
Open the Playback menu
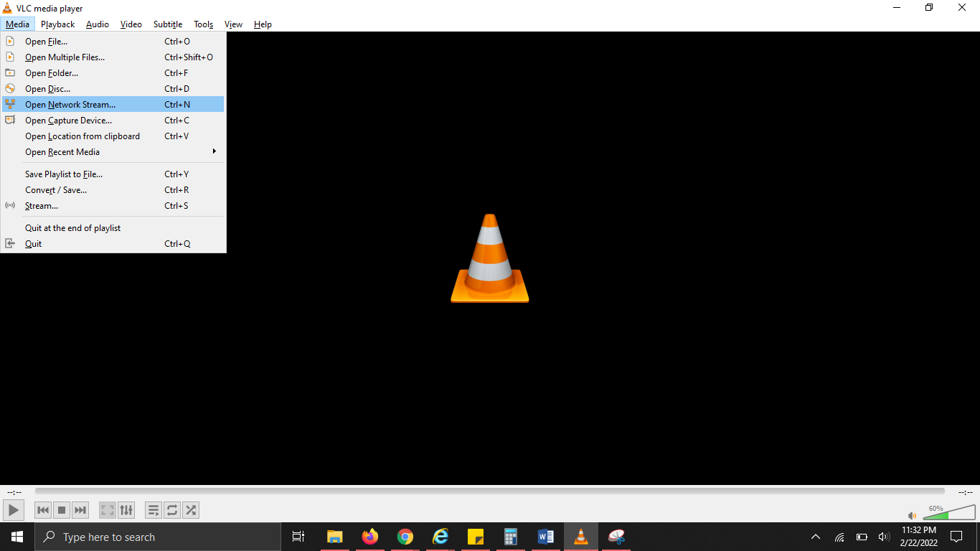pos(57,24)
